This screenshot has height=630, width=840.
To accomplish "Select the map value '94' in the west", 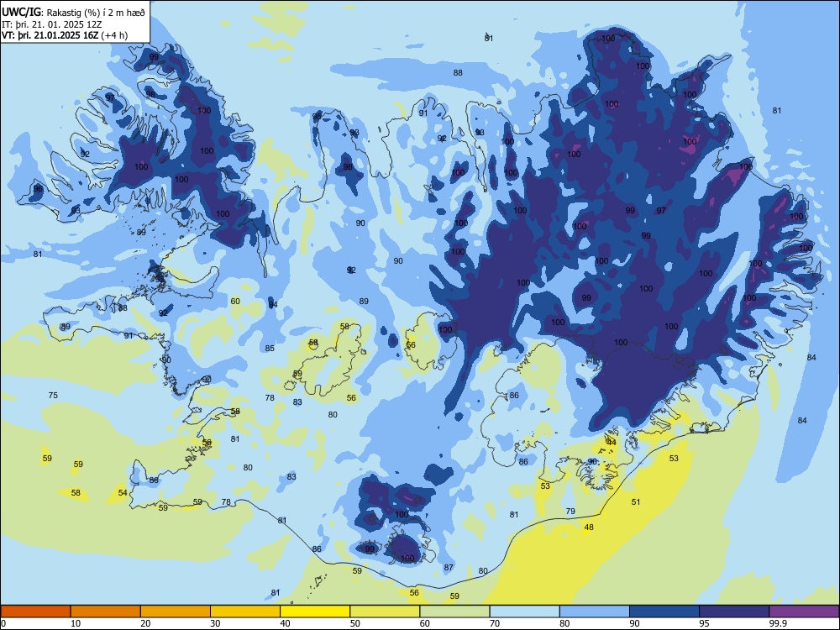I will (273, 305).
